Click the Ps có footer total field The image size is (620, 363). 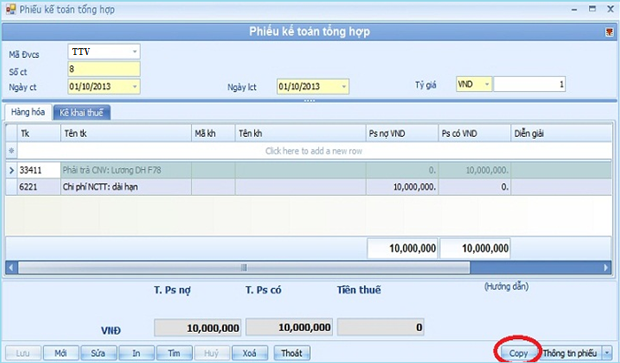[x=475, y=248]
